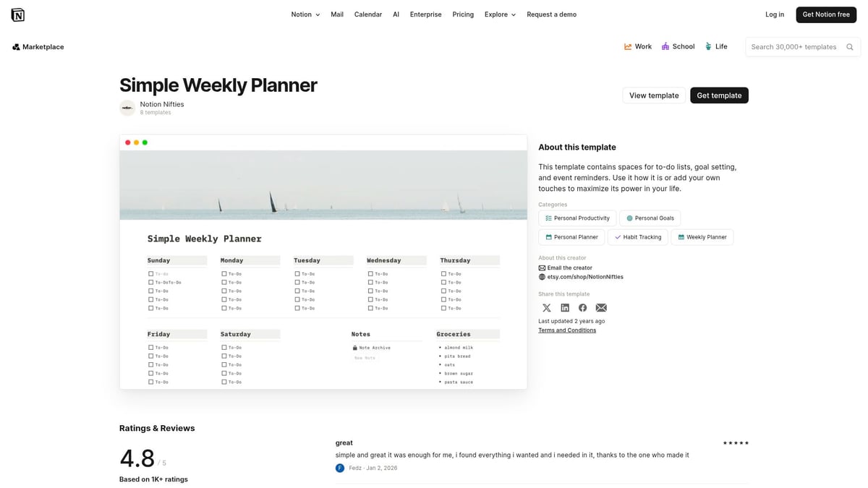Click the search templates input field
The height and width of the screenshot is (488, 868).
click(796, 46)
